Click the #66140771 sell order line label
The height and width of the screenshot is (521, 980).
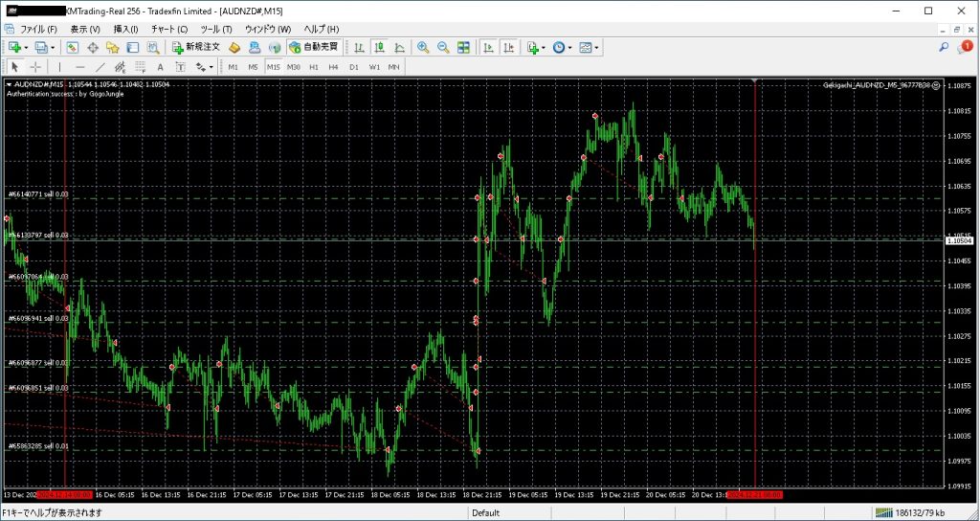click(x=37, y=194)
